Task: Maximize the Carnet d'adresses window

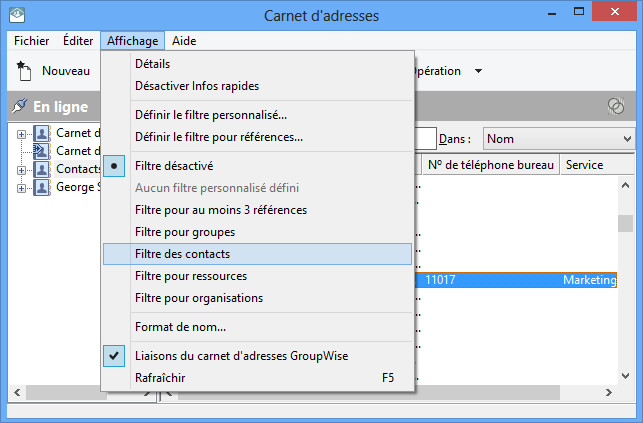Action: pyautogui.click(x=579, y=11)
